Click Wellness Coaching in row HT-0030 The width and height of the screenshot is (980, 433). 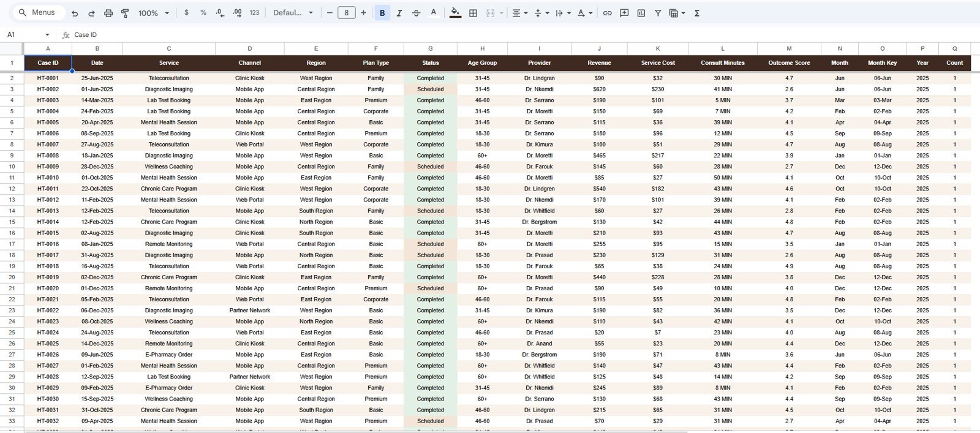(169, 399)
